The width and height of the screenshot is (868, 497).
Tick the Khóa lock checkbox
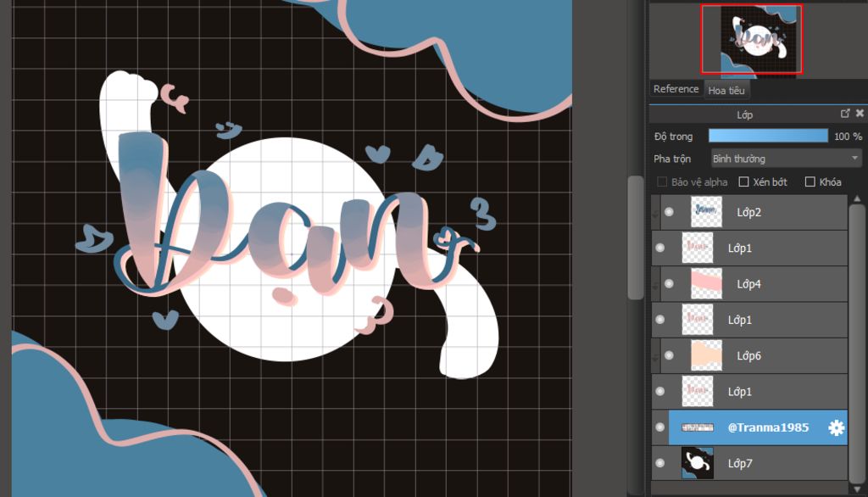click(810, 181)
